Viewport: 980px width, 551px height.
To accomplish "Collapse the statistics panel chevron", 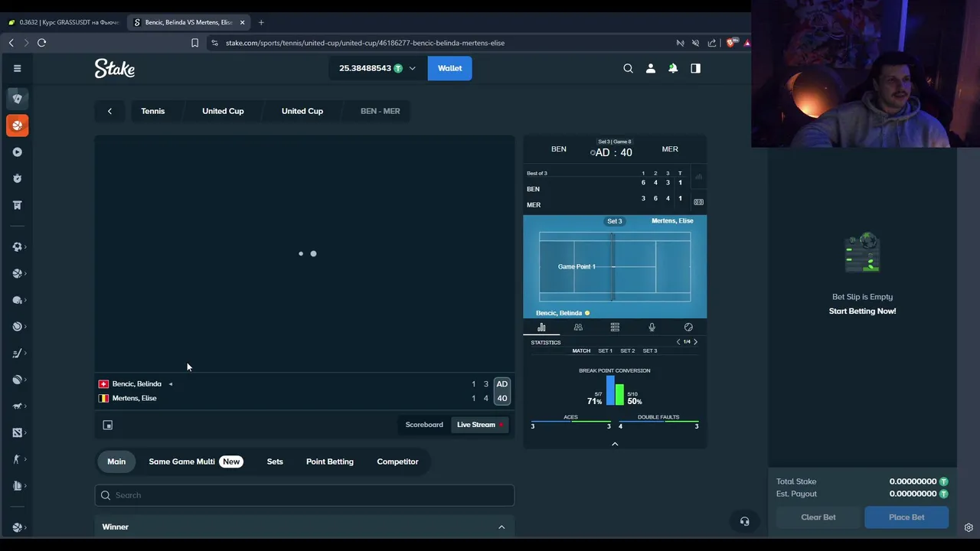I will (615, 444).
